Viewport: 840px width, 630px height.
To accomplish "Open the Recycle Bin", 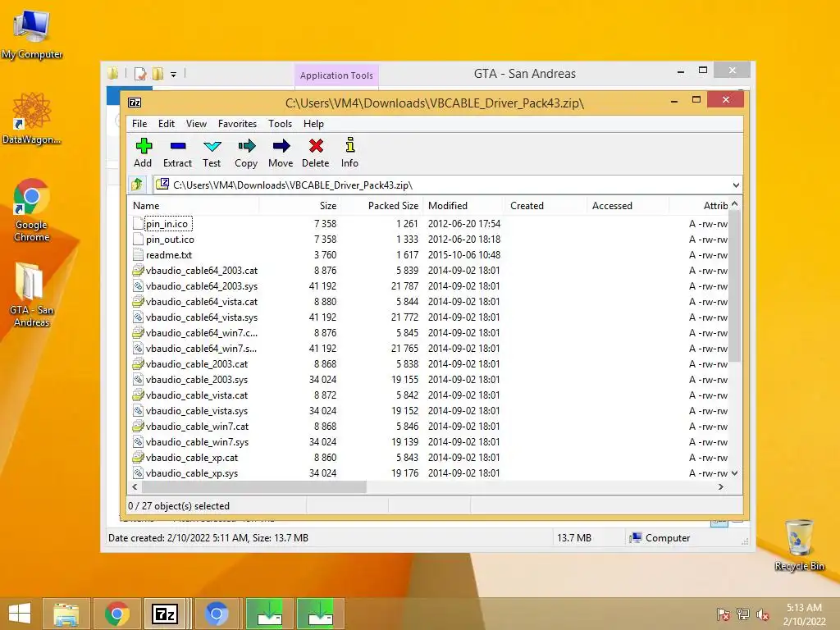I will coord(799,545).
